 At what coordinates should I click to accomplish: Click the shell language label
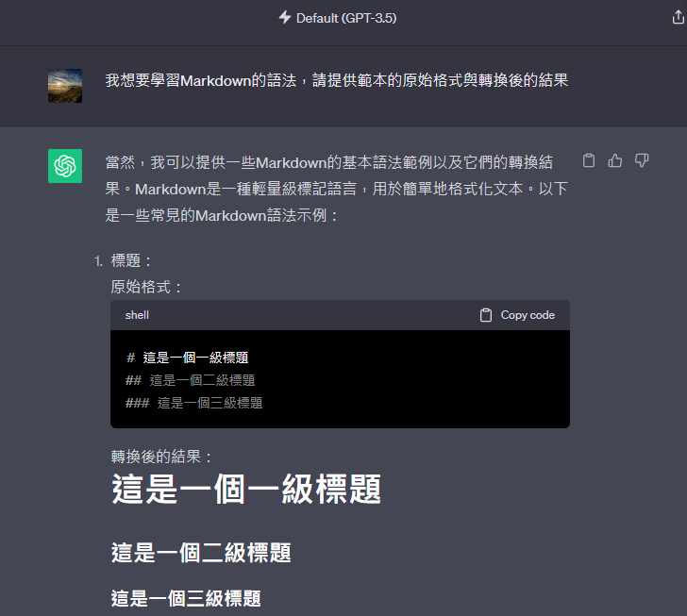point(137,315)
